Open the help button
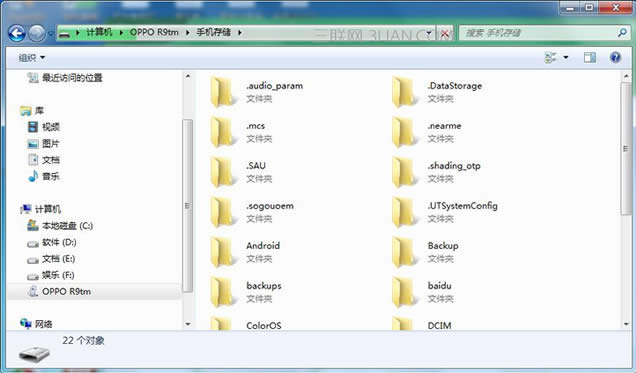Image resolution: width=636 pixels, height=373 pixels. pos(615,58)
